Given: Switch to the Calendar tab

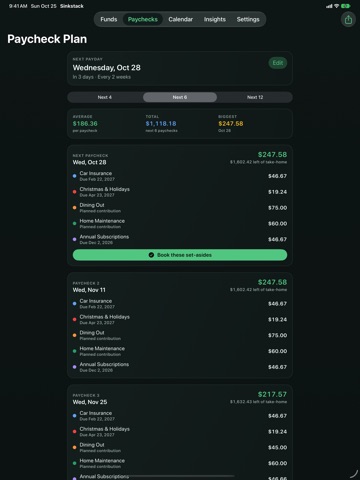Looking at the screenshot, I should coord(180,19).
